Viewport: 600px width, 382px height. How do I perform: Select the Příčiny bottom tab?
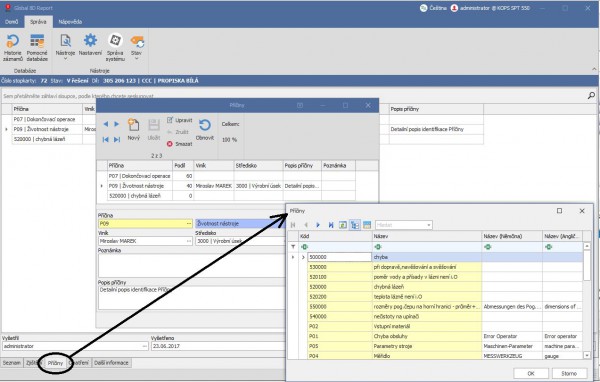click(x=55, y=363)
